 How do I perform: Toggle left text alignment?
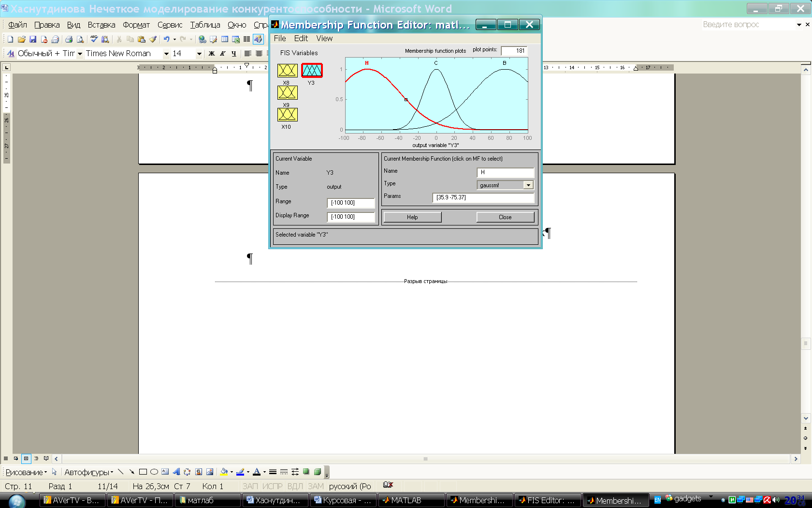[248, 54]
